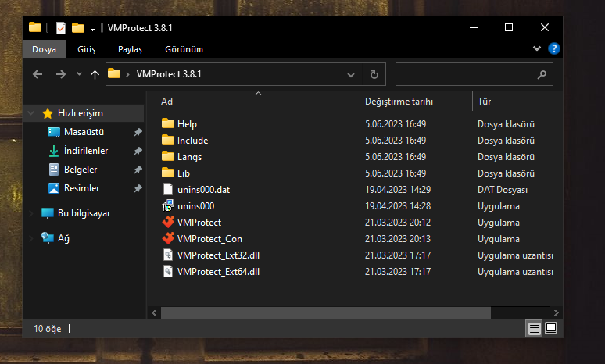
Task: Open the Include folder icon
Action: click(x=168, y=140)
